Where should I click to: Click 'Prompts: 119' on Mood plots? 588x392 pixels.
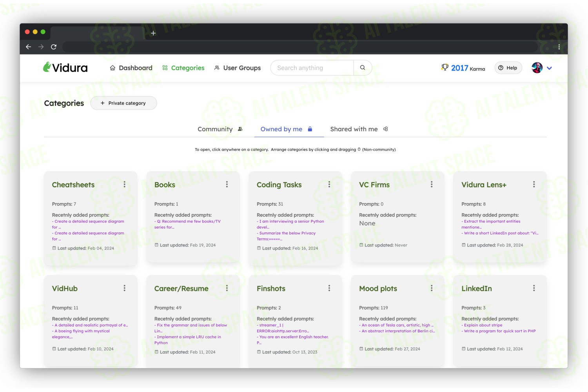pyautogui.click(x=374, y=308)
